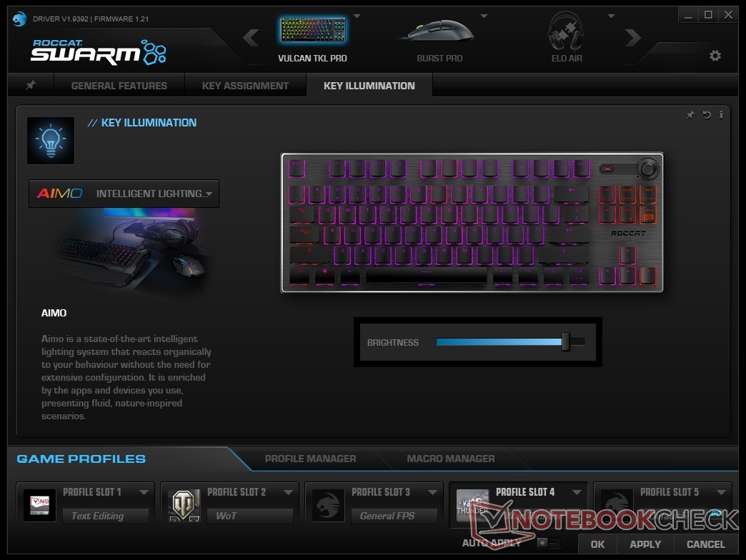Click Profile Slot 2 World of Tanks icon
This screenshot has width=746, height=560.
click(184, 505)
